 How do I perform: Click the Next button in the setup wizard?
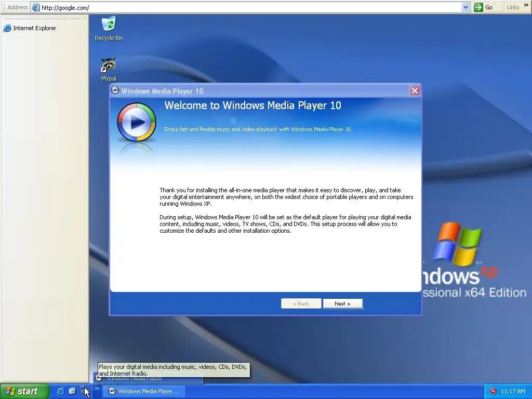(x=343, y=303)
